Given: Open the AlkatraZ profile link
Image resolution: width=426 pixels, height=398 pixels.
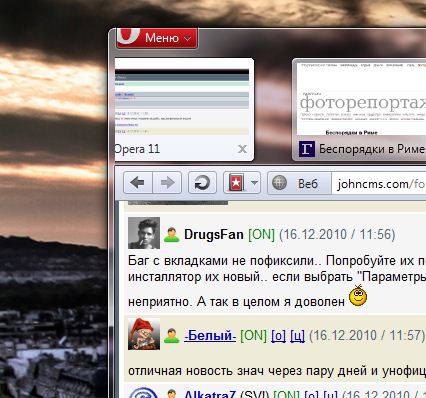Looking at the screenshot, I should [x=210, y=395].
